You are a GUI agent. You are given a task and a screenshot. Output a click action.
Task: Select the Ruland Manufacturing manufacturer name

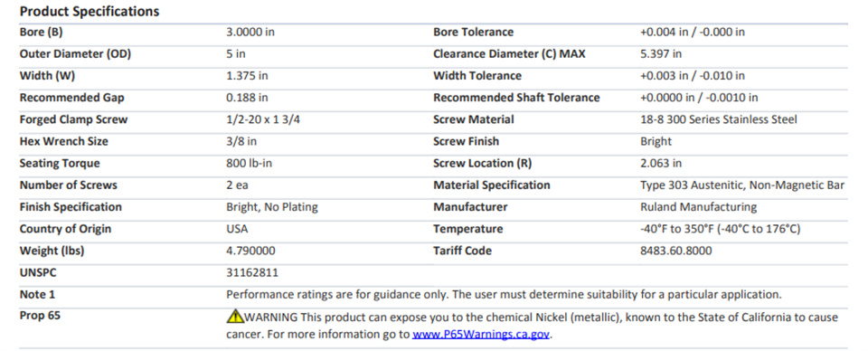coord(698,207)
